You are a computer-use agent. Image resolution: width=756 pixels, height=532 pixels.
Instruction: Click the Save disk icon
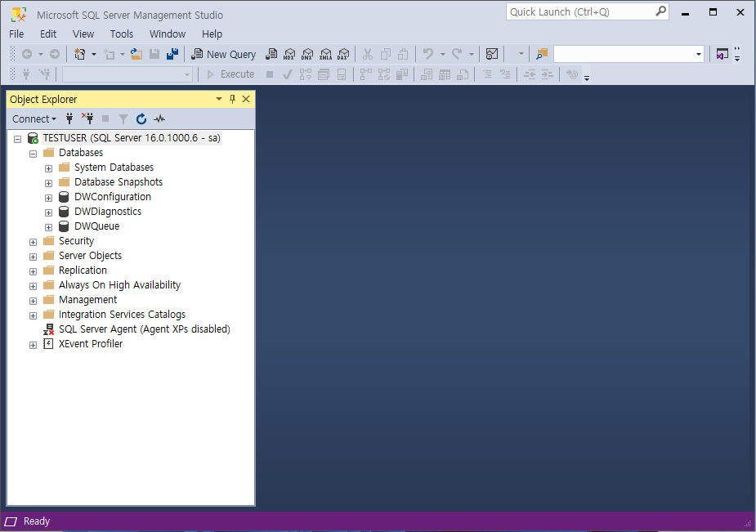[154, 55]
